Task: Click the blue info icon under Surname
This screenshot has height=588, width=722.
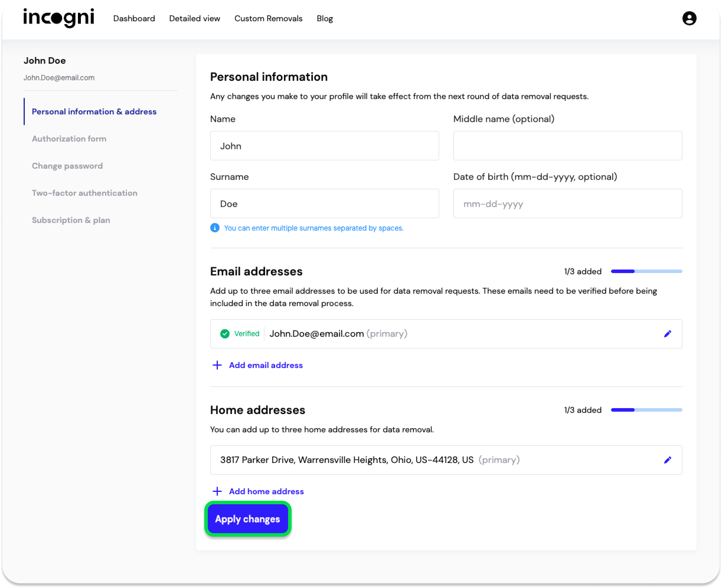Action: pos(215,228)
